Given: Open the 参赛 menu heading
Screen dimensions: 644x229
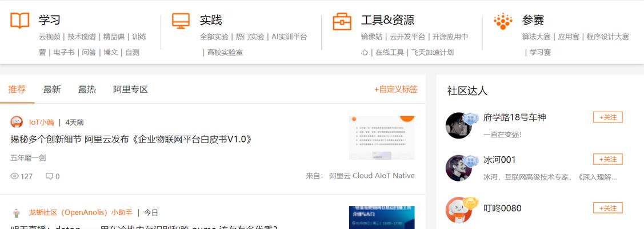Looking at the screenshot, I should click(x=533, y=19).
